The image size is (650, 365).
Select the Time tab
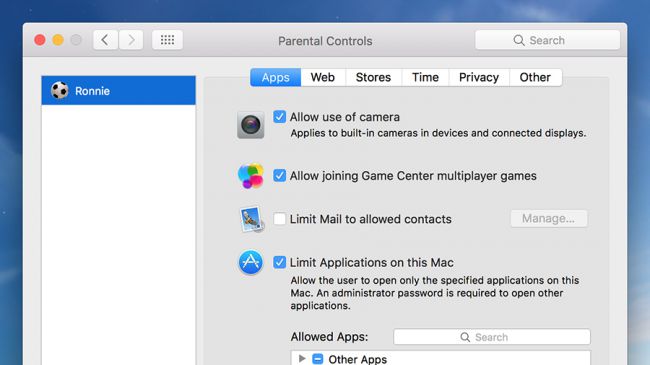tap(425, 78)
